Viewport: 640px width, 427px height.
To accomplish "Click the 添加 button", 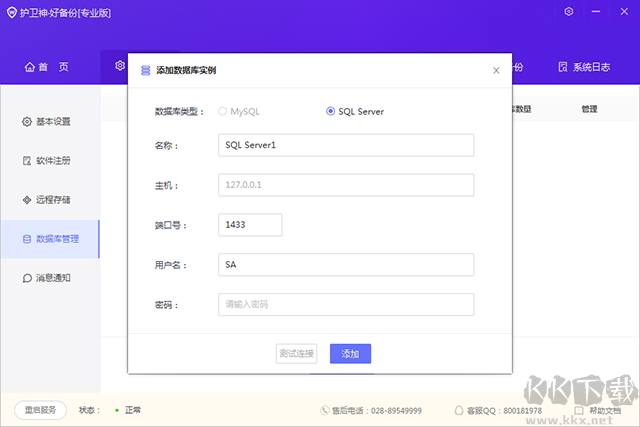I will click(351, 354).
